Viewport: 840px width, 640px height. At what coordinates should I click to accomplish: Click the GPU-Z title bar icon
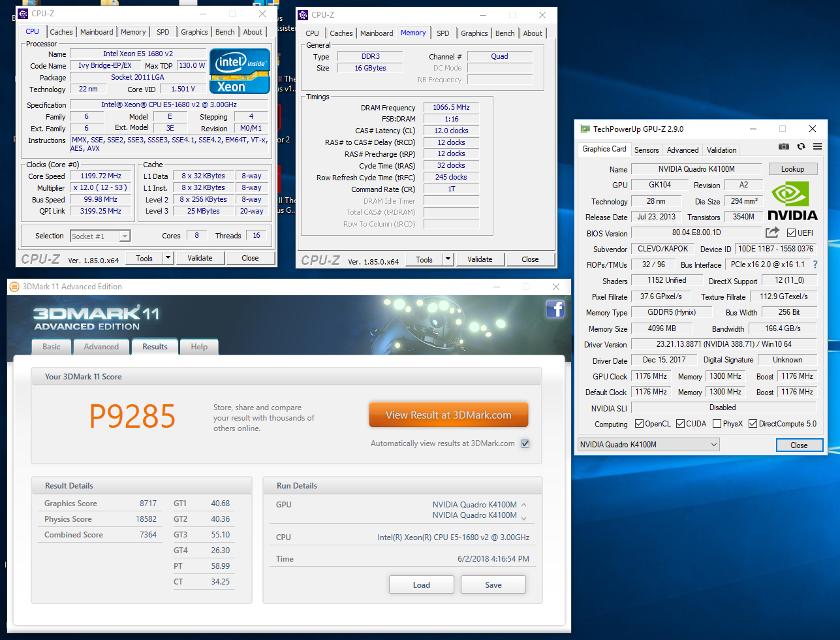[585, 129]
